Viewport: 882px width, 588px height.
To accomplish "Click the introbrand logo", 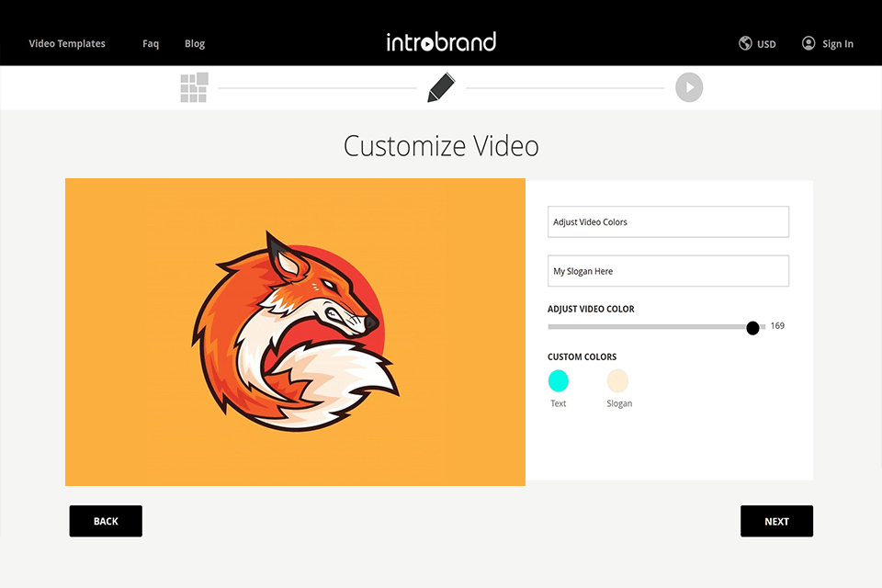I will click(x=441, y=41).
